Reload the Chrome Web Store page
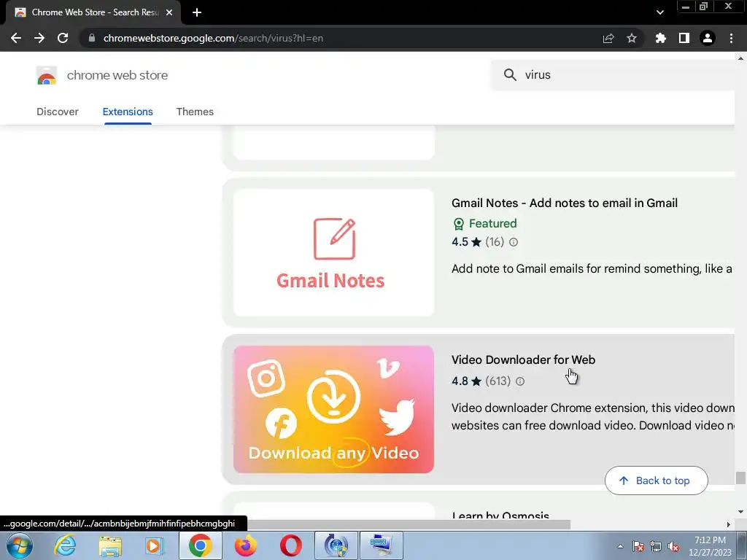The height and width of the screenshot is (560, 747). pos(63,38)
